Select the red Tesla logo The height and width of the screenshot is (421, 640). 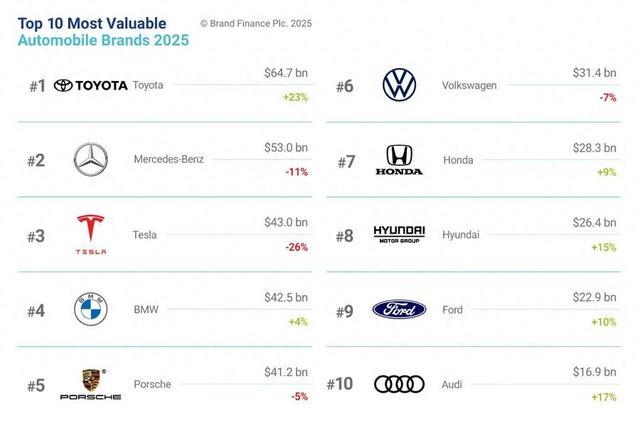(91, 234)
